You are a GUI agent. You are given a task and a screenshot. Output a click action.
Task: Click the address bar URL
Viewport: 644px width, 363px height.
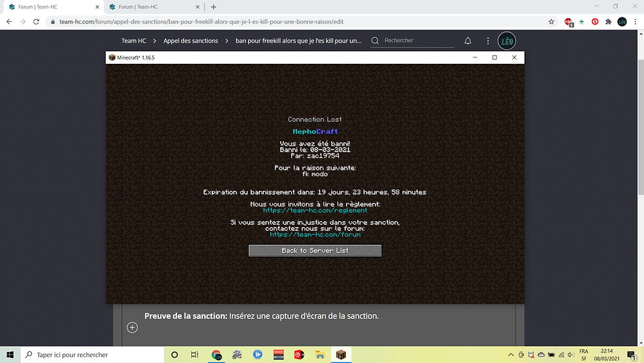tap(201, 22)
